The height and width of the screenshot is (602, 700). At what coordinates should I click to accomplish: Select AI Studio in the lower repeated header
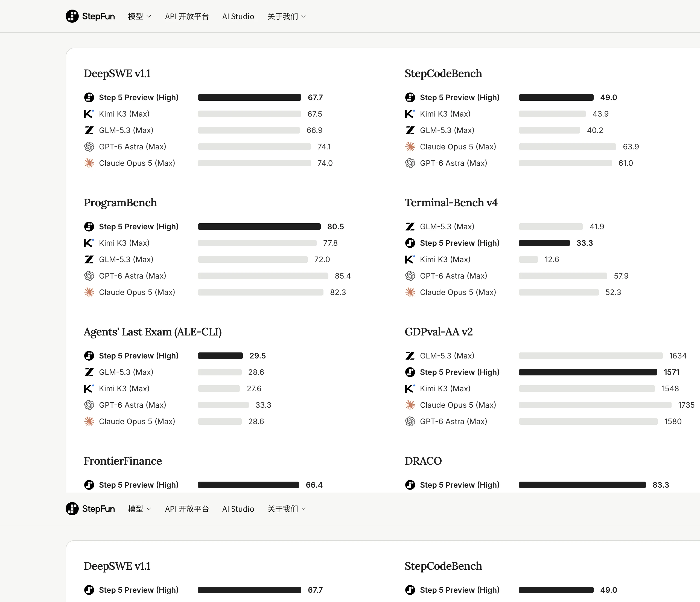coord(238,509)
